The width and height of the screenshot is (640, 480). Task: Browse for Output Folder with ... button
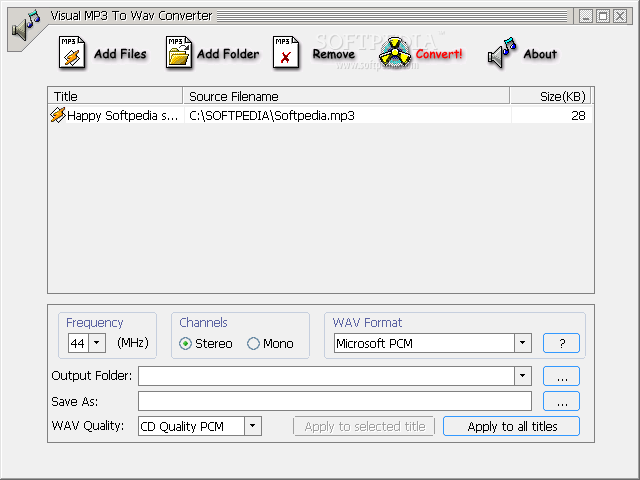pyautogui.click(x=561, y=376)
